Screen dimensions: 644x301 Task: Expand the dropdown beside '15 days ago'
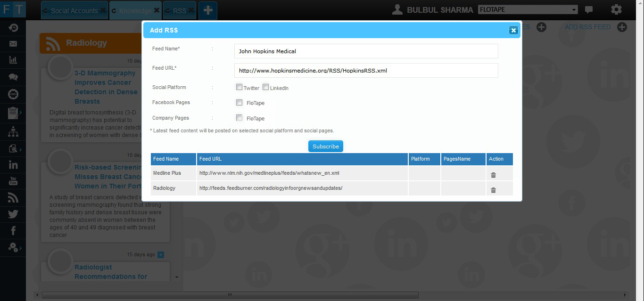pyautogui.click(x=161, y=255)
